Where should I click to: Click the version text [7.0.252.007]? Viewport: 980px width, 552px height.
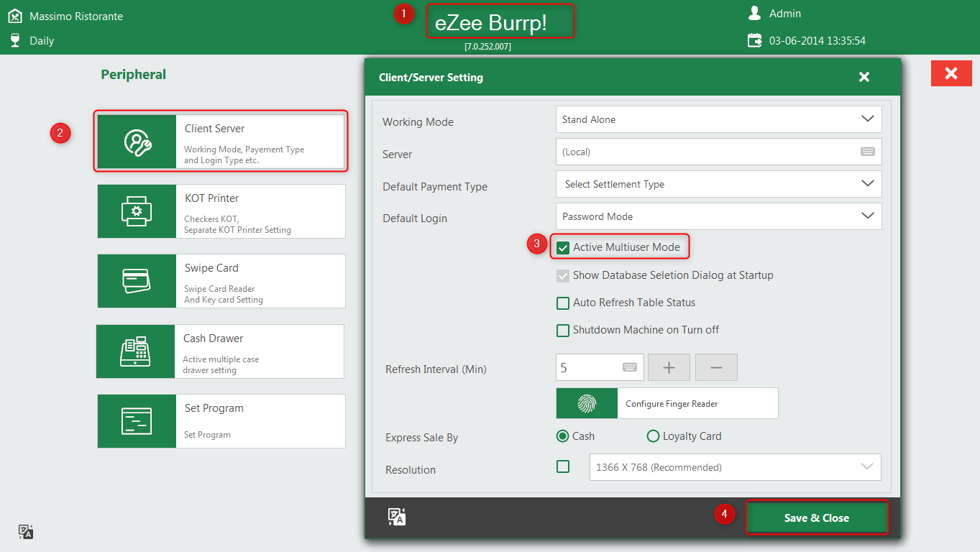[x=488, y=47]
